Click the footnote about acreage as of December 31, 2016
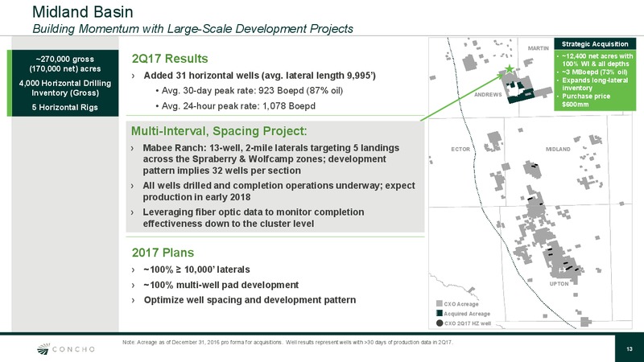The height and width of the screenshot is (362, 644). [x=288, y=342]
